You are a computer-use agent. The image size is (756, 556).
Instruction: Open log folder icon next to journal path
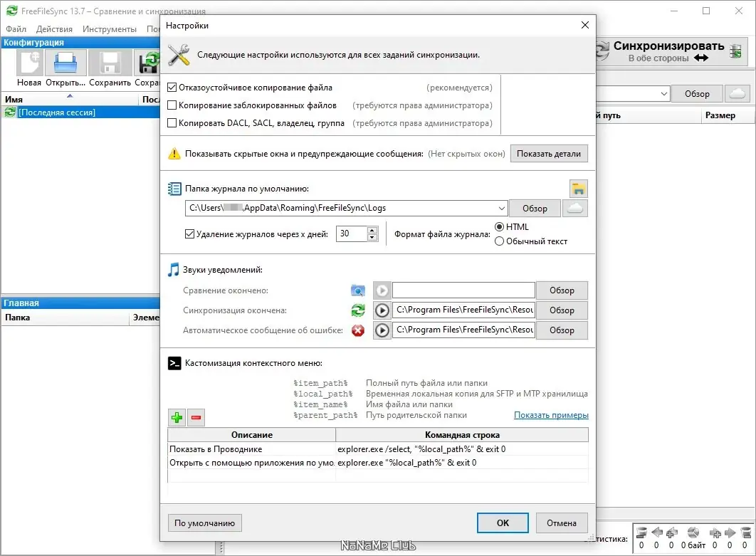coord(578,189)
